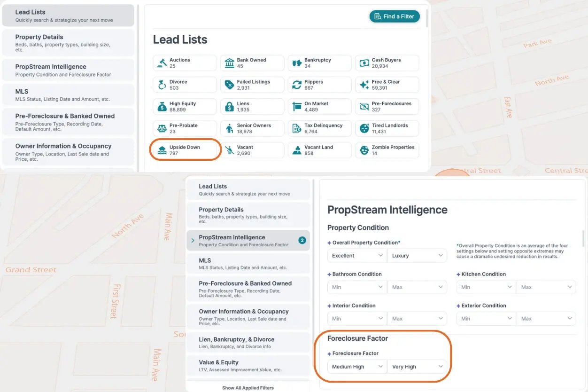This screenshot has height=392, width=588.
Task: Click the Liens padlock icon
Action: pos(230,106)
